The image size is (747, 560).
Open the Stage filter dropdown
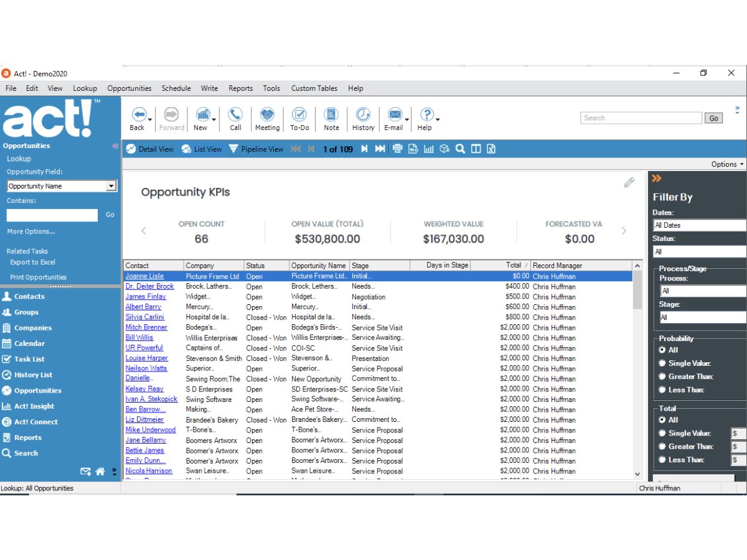click(703, 317)
